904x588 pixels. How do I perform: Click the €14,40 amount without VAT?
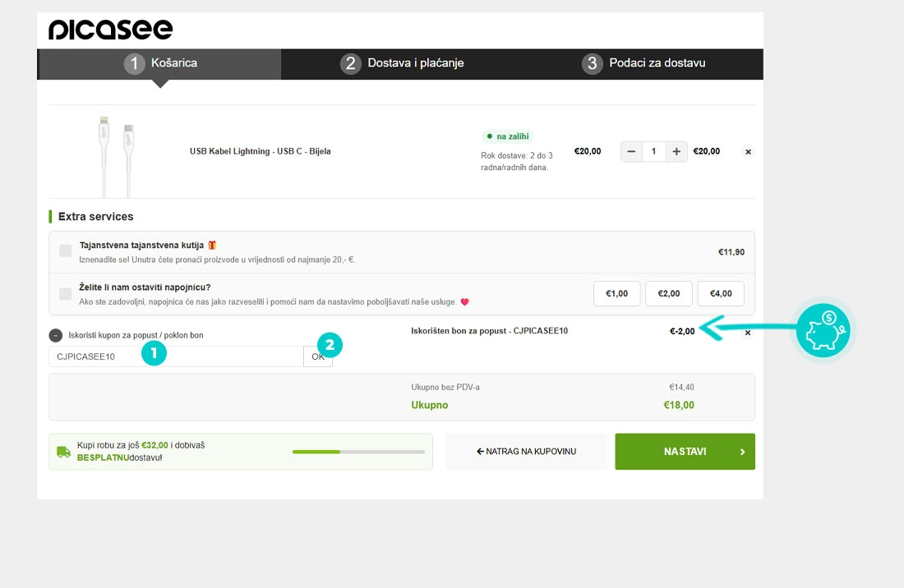pyautogui.click(x=681, y=387)
